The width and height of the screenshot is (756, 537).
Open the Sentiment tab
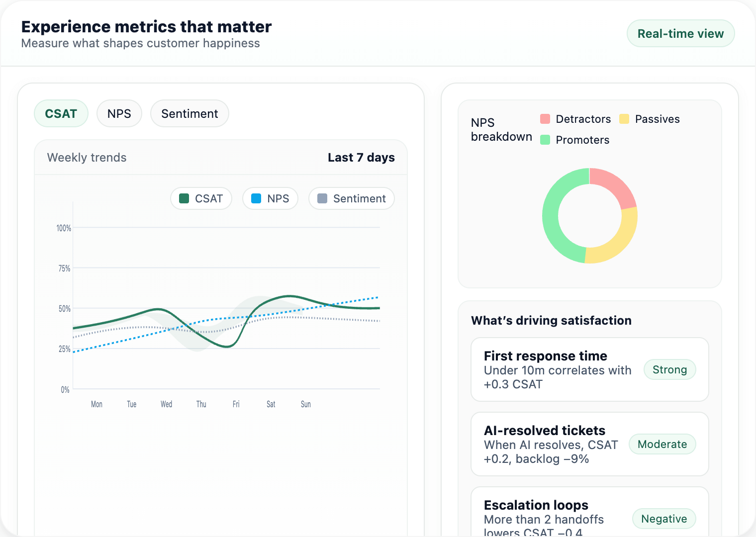coord(189,113)
